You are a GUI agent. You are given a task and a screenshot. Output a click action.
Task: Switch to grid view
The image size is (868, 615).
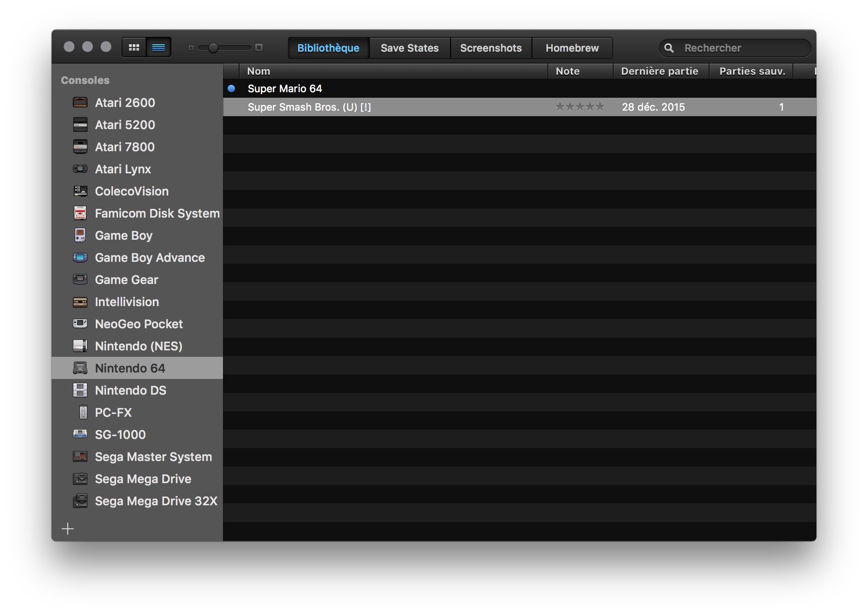pos(134,47)
